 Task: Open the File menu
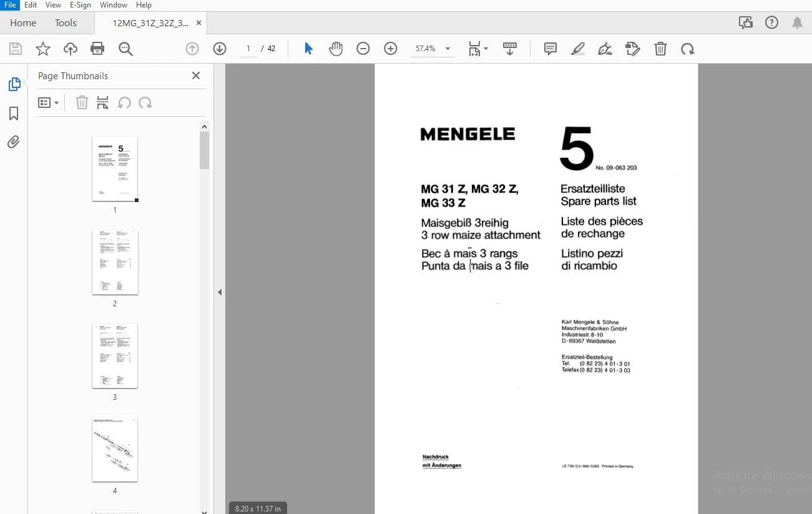[x=9, y=5]
